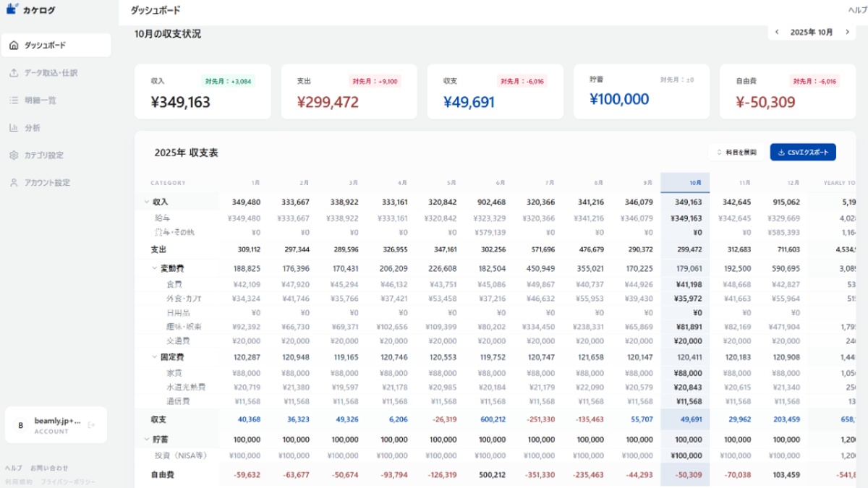868x488 pixels.
Task: Open the プライバシーポリシー link
Action: (x=67, y=482)
